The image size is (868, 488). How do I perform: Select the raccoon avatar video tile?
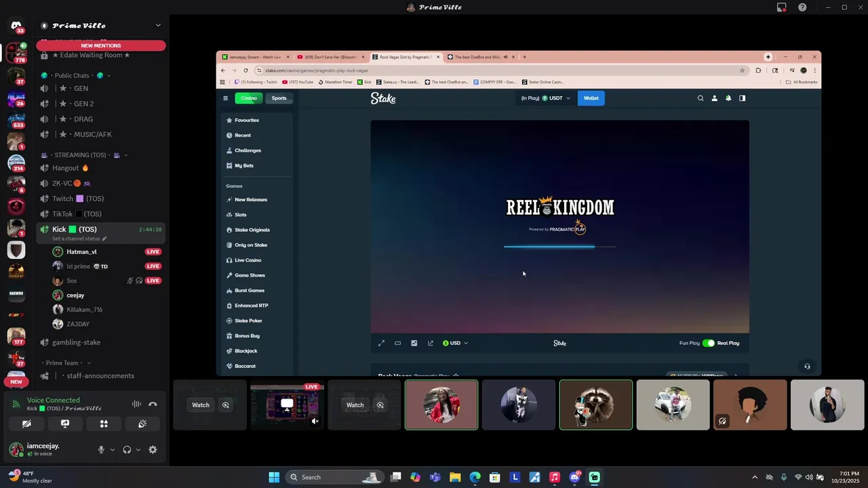pos(596,405)
